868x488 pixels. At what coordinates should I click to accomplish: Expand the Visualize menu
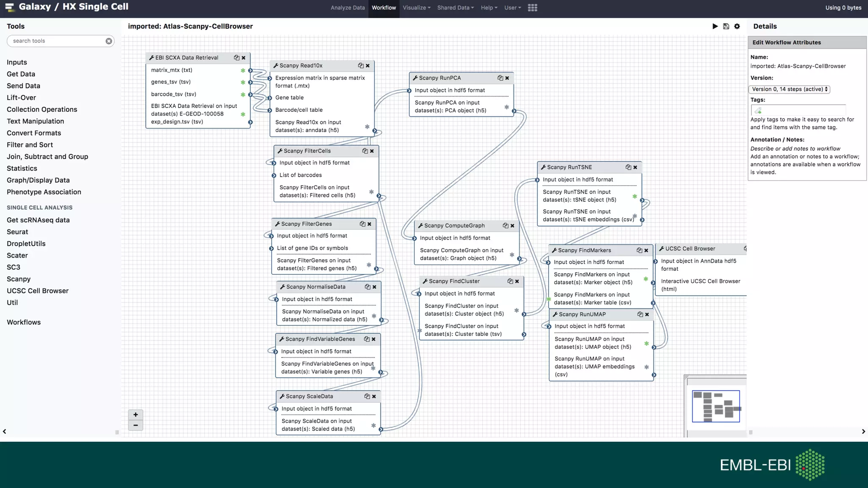coord(416,8)
